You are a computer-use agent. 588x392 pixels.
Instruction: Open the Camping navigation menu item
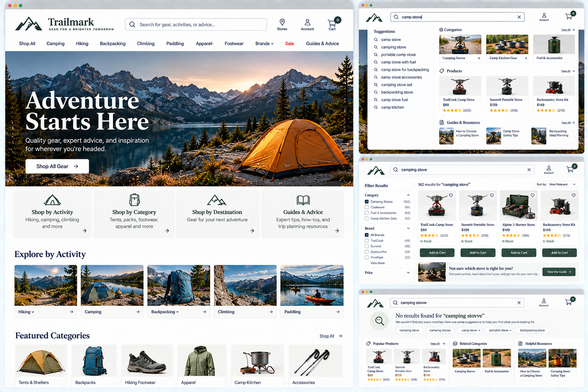point(56,44)
